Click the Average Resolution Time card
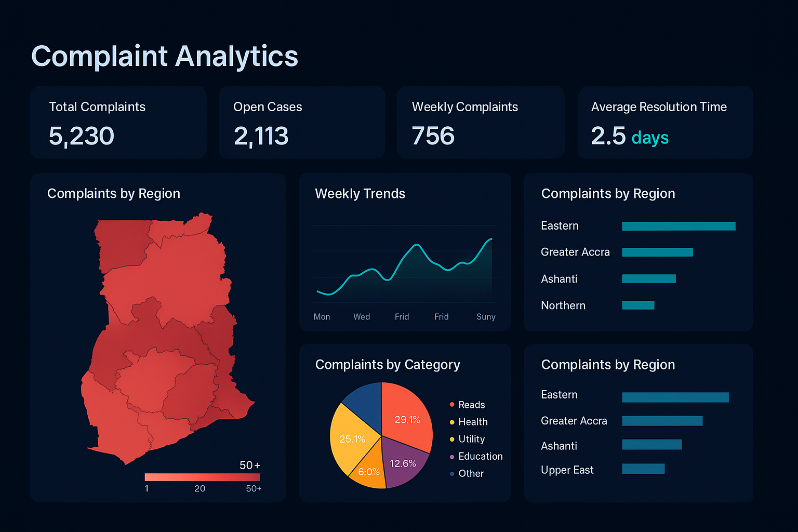This screenshot has width=798, height=532. point(665,123)
